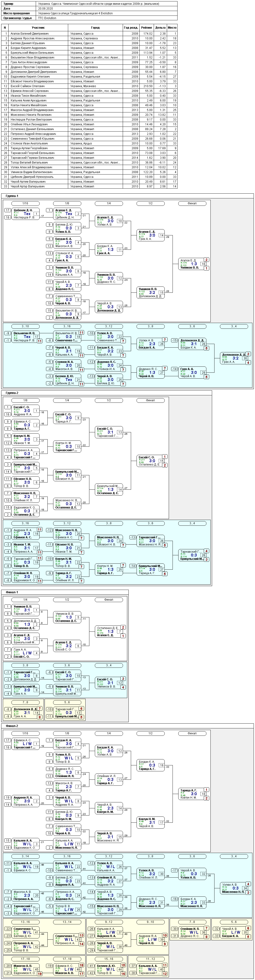The image size is (255, 980).
Task: Click the Год рожд. column header
Action: tap(131, 27)
